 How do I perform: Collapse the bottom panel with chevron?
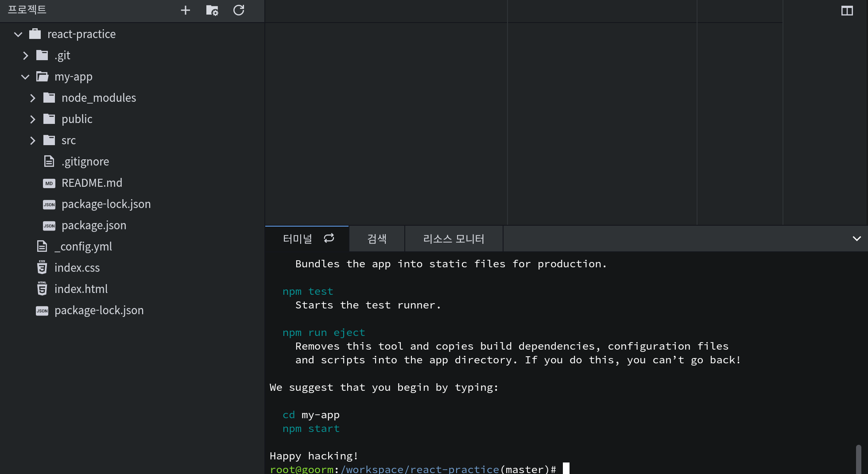point(857,239)
